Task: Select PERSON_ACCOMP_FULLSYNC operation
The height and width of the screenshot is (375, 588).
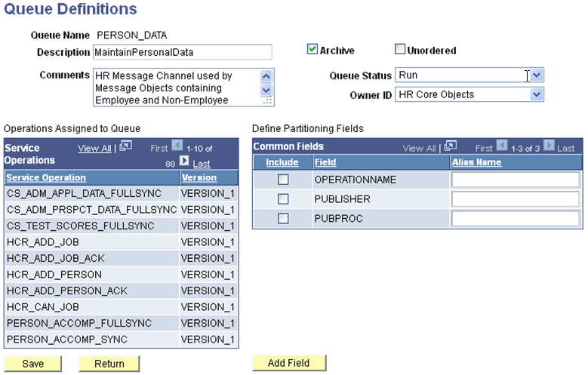Action: [x=121, y=323]
